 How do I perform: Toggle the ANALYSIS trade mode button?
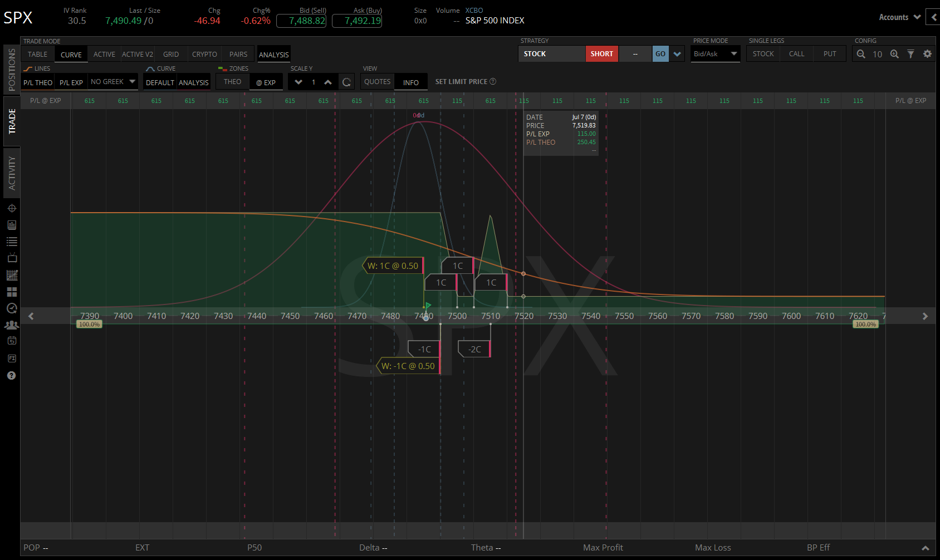[273, 55]
